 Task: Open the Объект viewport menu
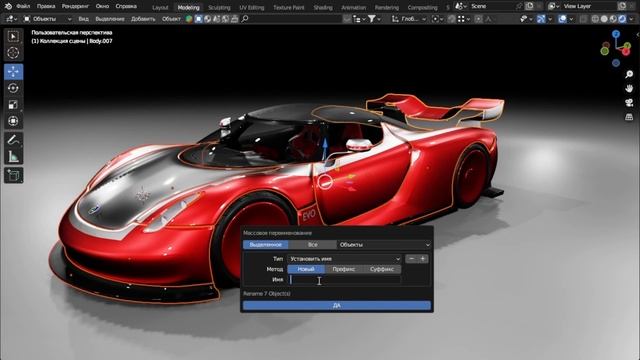[x=171, y=19]
